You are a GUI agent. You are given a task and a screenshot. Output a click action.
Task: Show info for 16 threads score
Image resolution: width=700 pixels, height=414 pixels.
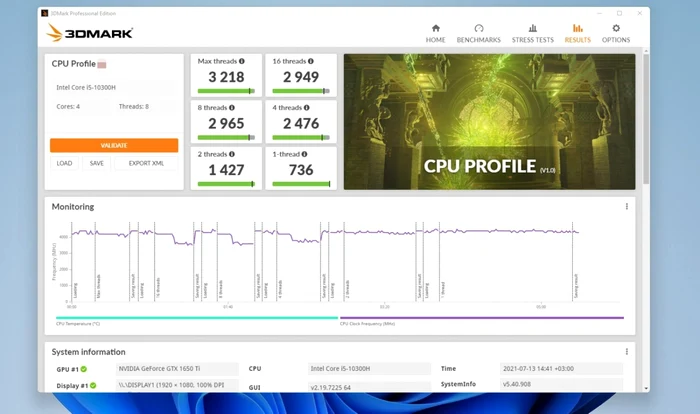pos(311,61)
